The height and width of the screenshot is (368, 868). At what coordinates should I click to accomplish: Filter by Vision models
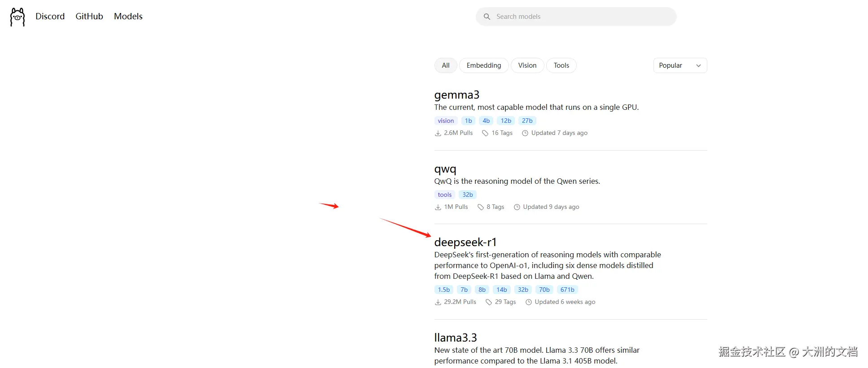pos(527,65)
